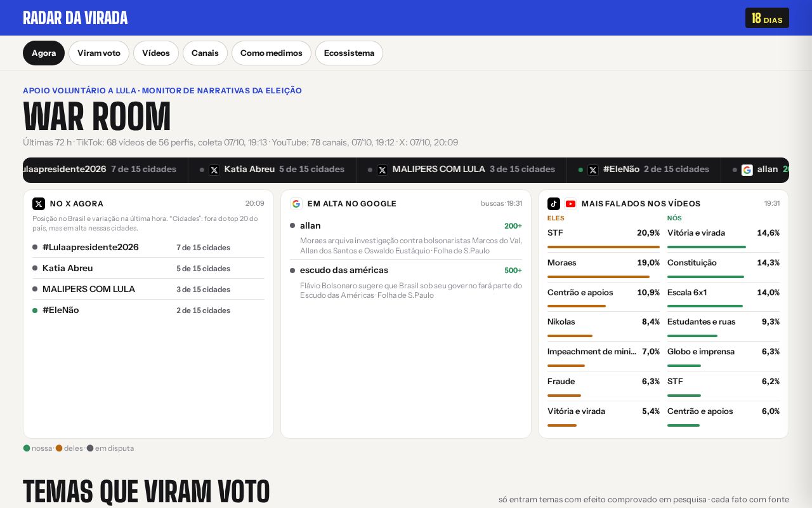The image size is (812, 508).
Task: Click the 18 DIAS countdown badge
Action: [767, 18]
